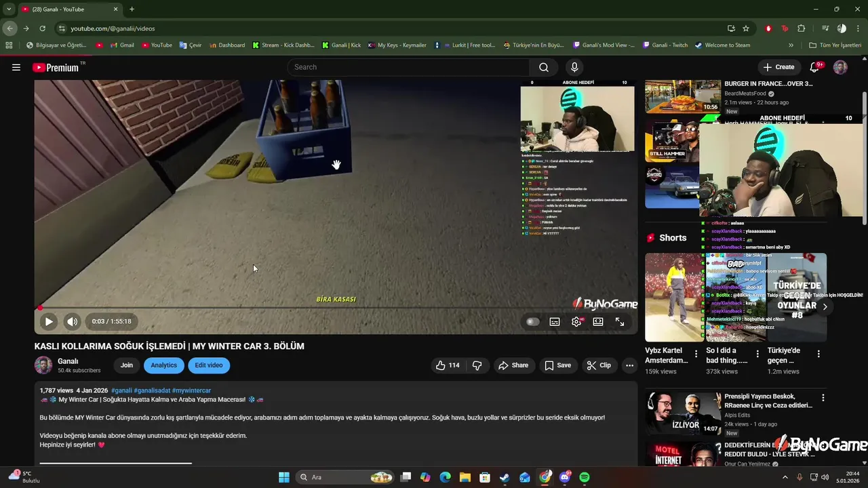
Task: Open Gmail bookmark
Action: (121, 45)
